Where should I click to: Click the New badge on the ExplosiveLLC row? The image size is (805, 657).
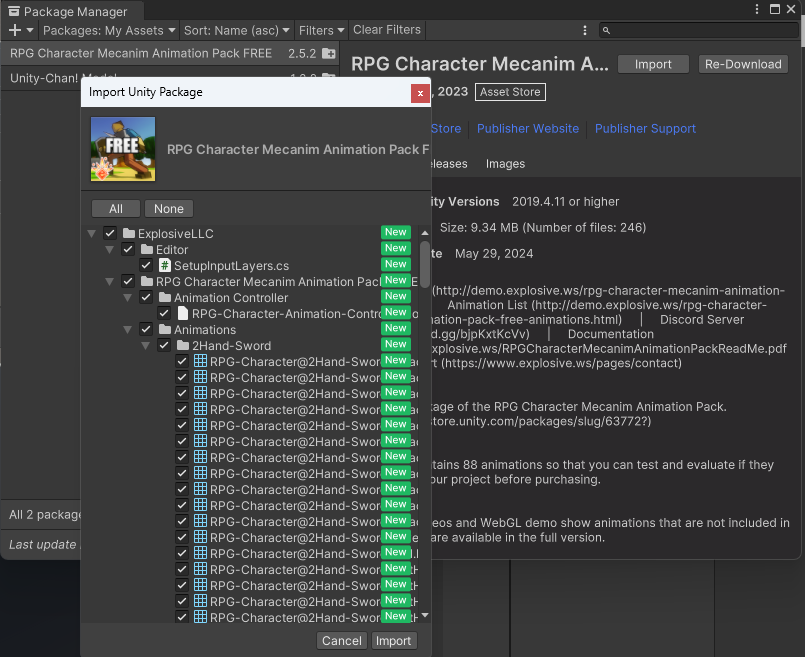click(396, 232)
